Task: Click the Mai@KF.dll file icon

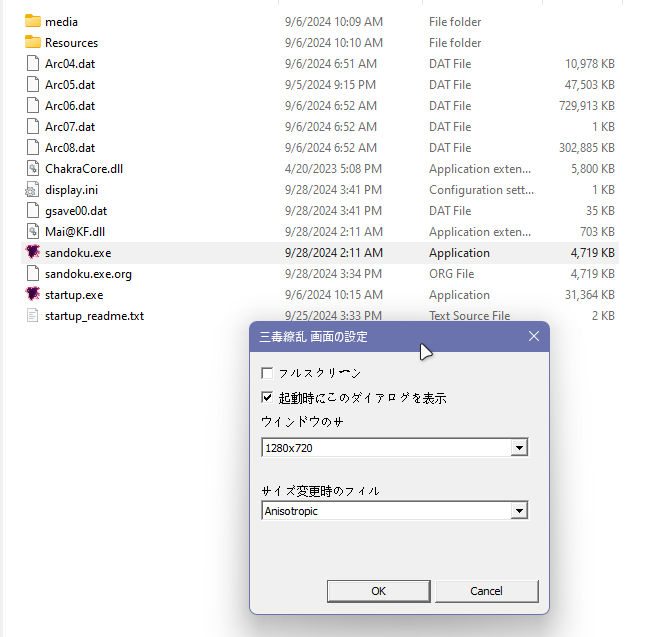Action: 32,232
